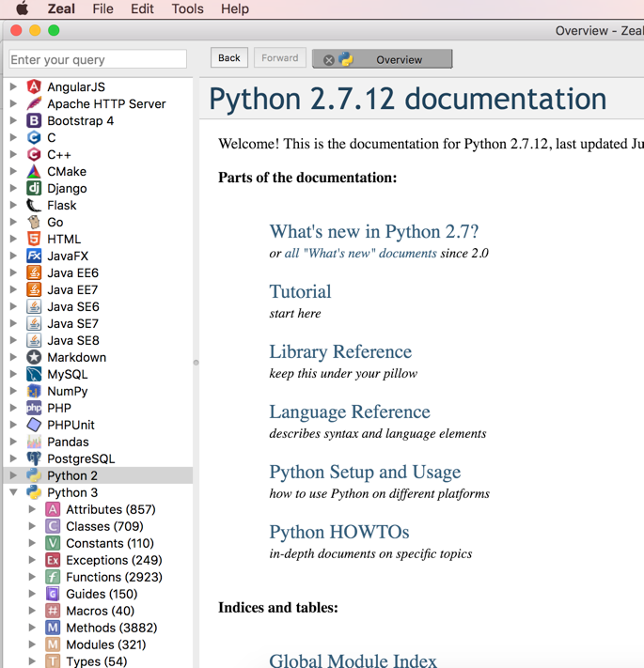Click the PostgreSQL elephant icon
The image size is (644, 668).
pyautogui.click(x=34, y=458)
